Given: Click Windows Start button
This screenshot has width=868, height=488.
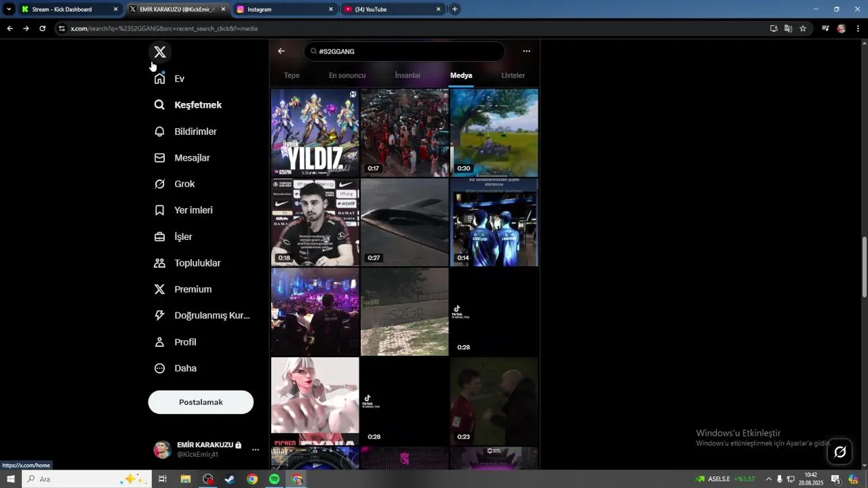Looking at the screenshot, I should coord(10,479).
